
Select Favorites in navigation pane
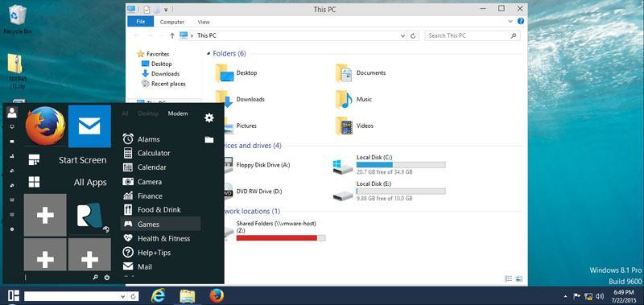[153, 54]
